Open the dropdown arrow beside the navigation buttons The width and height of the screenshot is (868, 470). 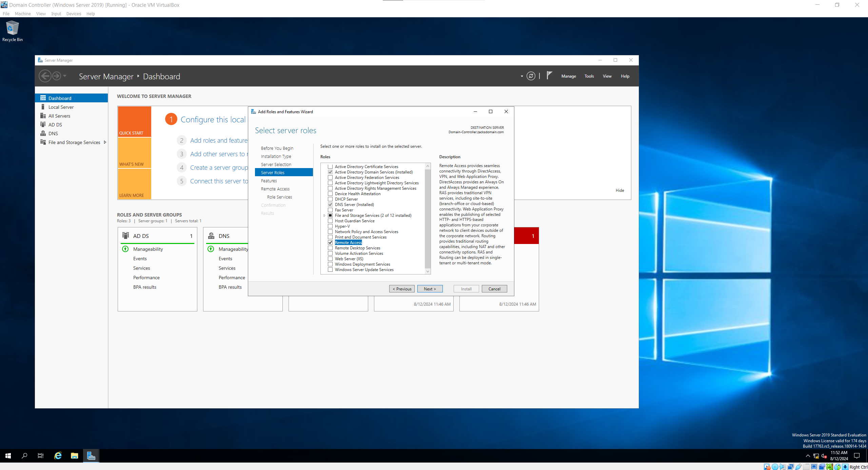coord(521,76)
